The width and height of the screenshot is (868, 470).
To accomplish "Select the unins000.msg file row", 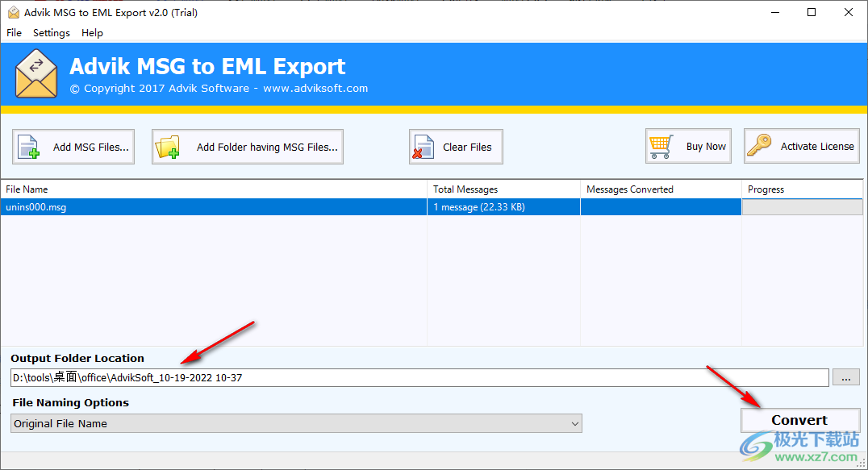I will pos(432,207).
